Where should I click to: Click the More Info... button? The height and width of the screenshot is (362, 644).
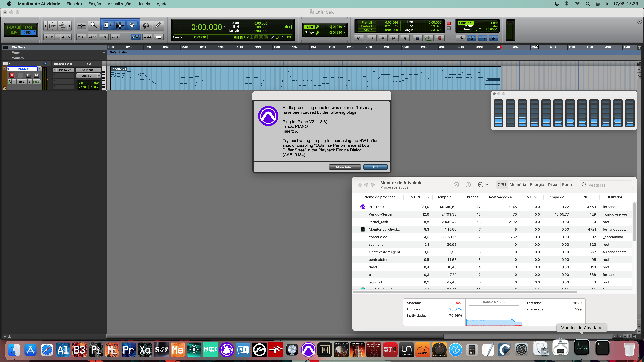pyautogui.click(x=345, y=167)
